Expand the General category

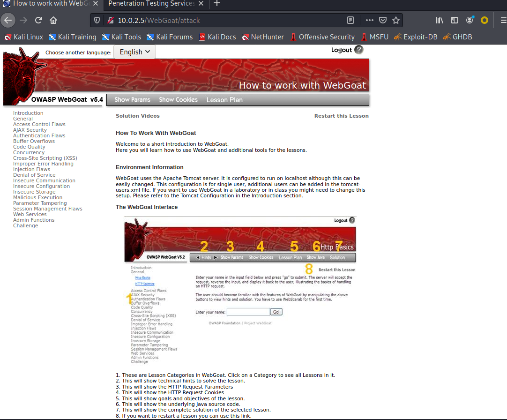23,119
